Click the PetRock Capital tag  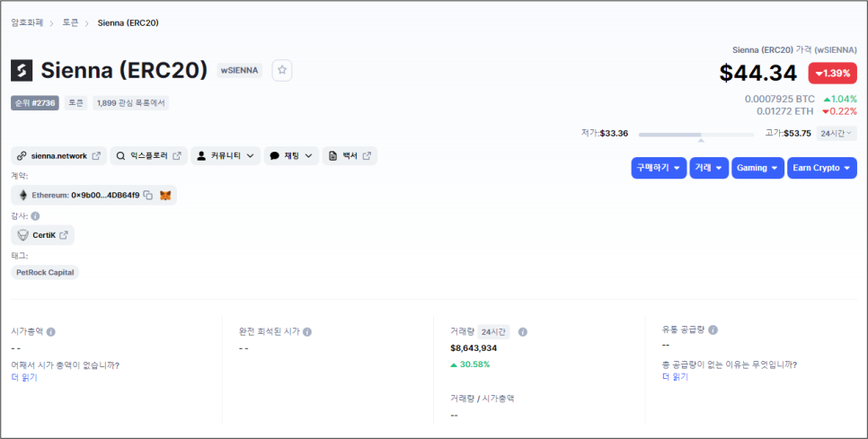pyautogui.click(x=45, y=272)
